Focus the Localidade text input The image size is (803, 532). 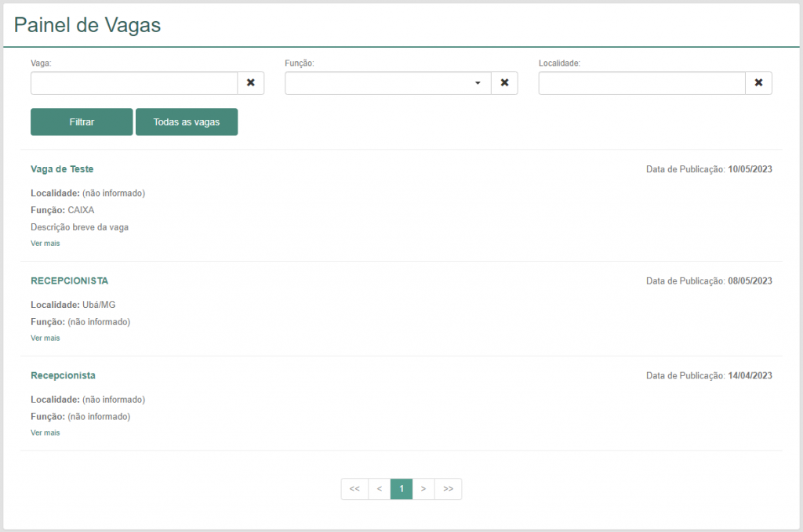tap(641, 83)
